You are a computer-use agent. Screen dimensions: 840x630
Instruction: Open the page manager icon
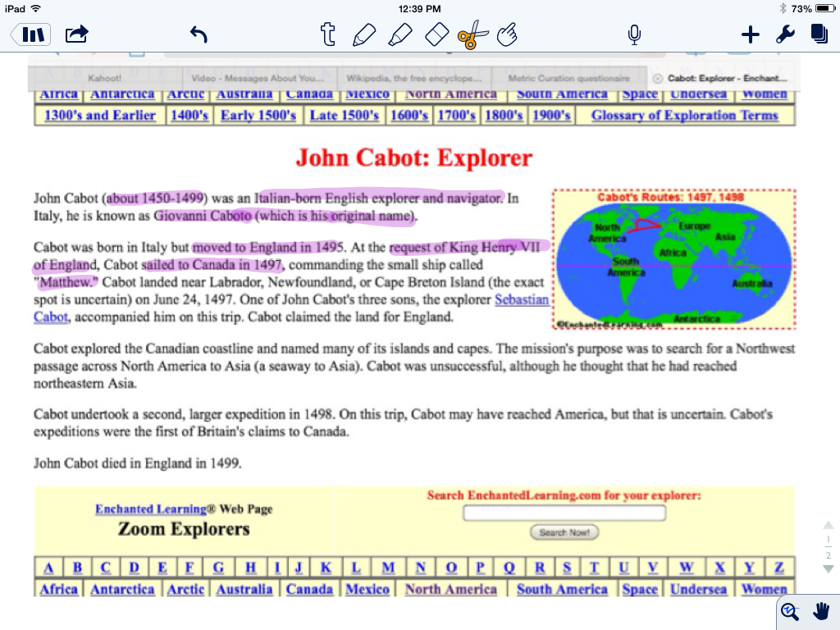pos(818,34)
